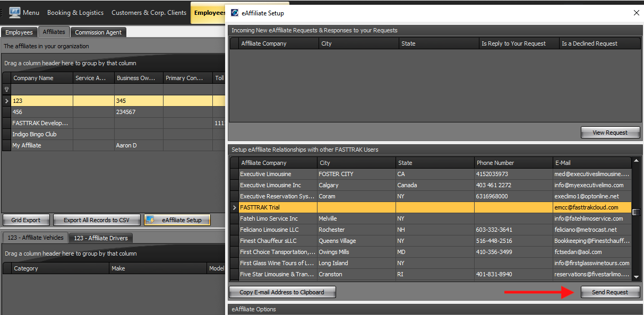
Task: Click the Category column header
Action: tap(60, 268)
